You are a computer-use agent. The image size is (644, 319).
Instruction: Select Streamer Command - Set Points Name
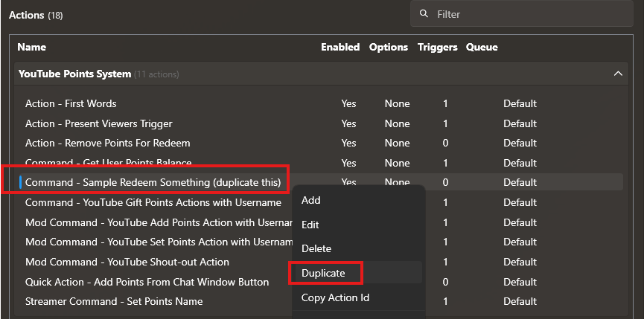(x=113, y=301)
